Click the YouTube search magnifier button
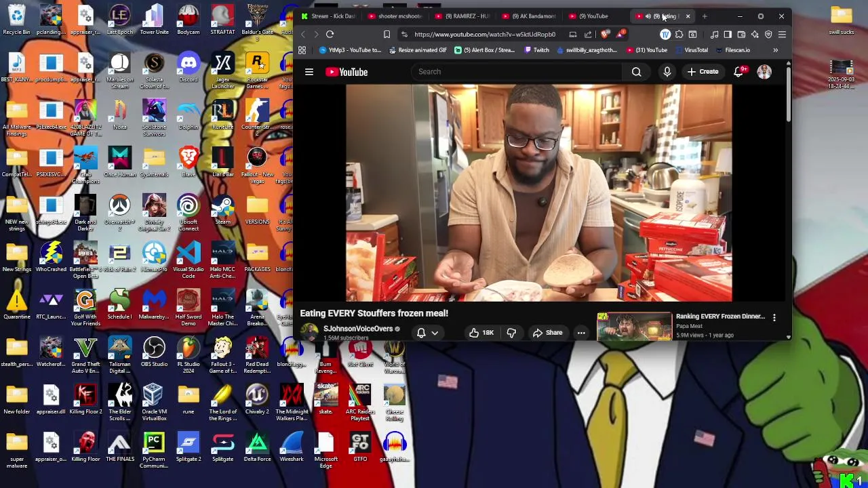This screenshot has height=488, width=868. tap(636, 72)
